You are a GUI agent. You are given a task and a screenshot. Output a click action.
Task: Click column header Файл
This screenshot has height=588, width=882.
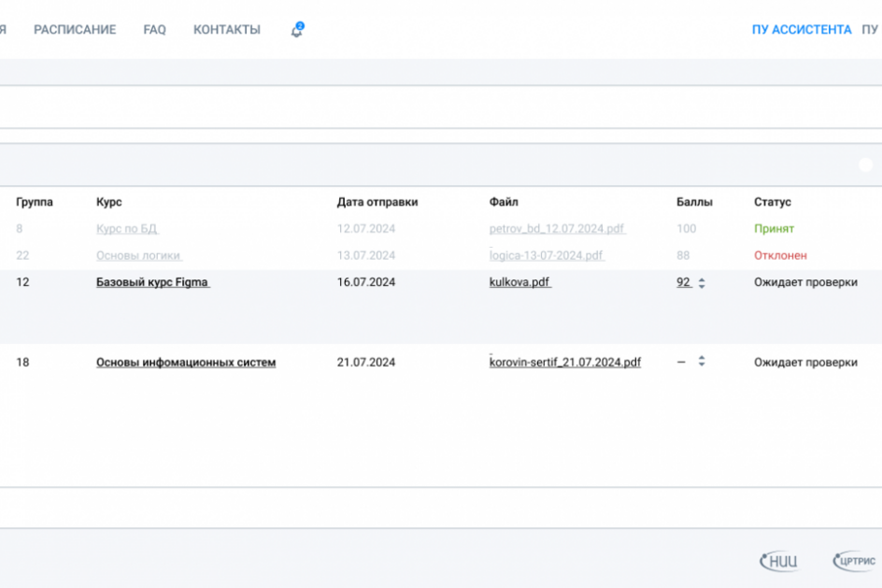coord(504,202)
